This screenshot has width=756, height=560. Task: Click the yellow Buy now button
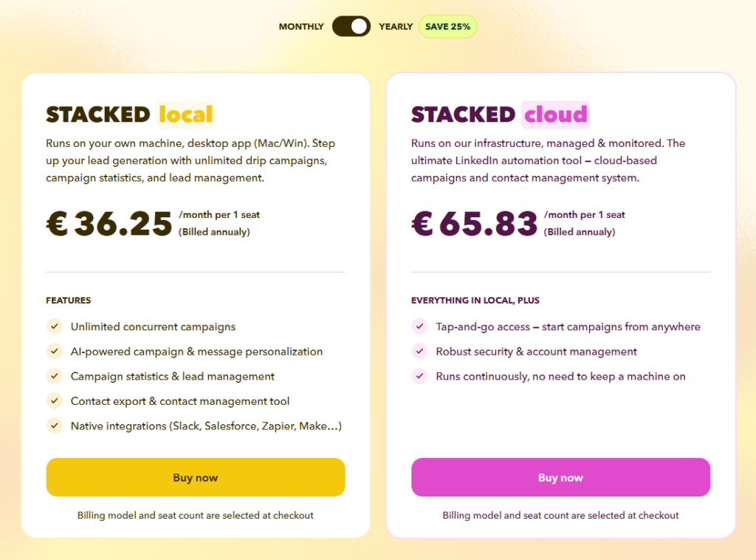[195, 477]
